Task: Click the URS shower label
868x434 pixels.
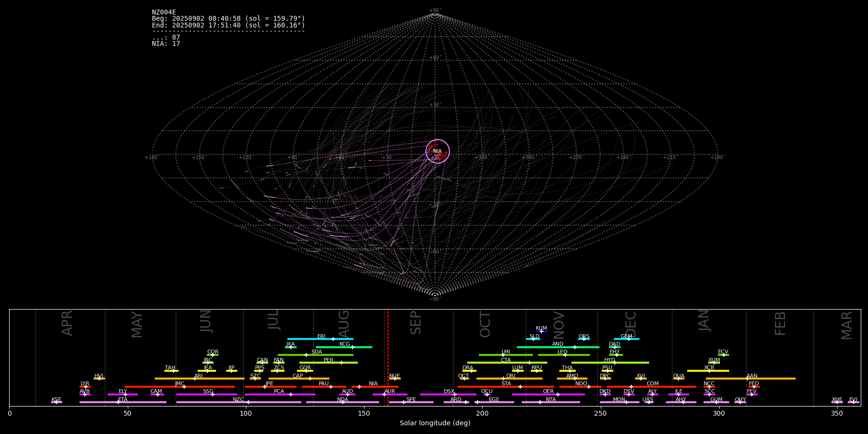Action: pyautogui.click(x=648, y=400)
